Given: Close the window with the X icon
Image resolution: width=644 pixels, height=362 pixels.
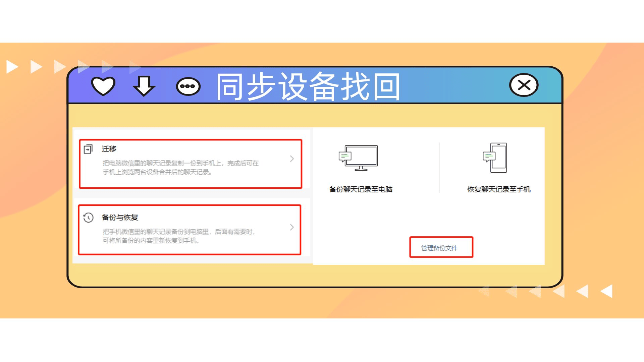Looking at the screenshot, I should (x=524, y=85).
